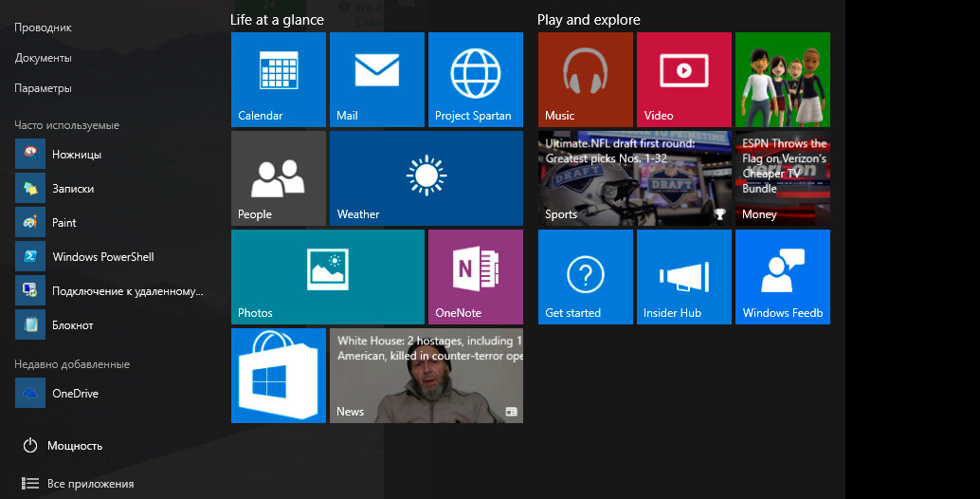Click the White House hostages headline
The image size is (980, 499).
(430, 348)
